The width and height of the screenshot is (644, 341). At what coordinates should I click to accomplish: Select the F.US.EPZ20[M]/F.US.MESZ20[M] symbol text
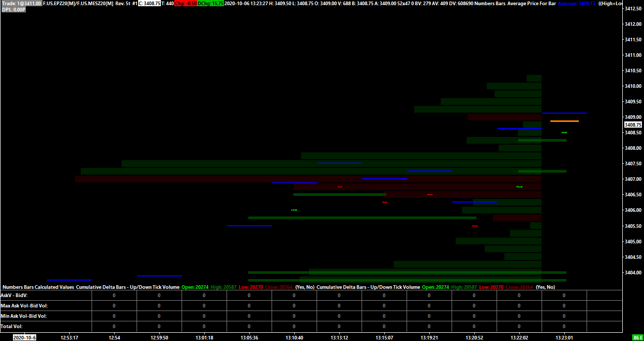point(78,3)
